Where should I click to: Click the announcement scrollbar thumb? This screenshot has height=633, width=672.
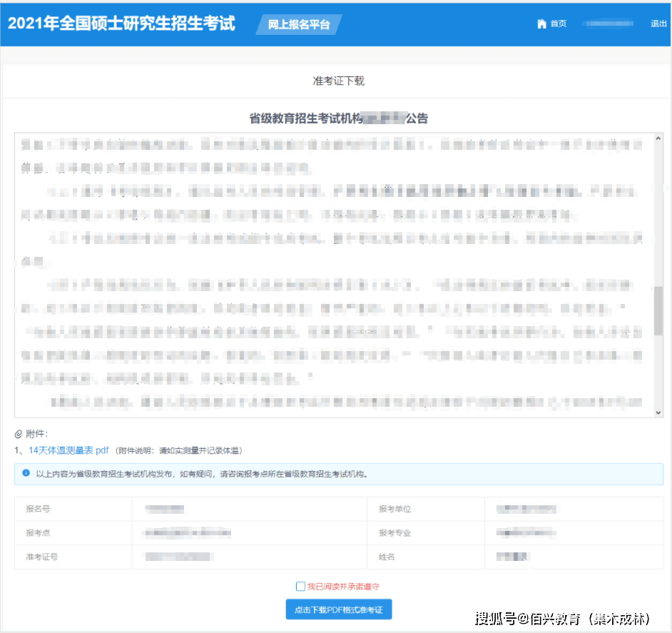pos(658,310)
